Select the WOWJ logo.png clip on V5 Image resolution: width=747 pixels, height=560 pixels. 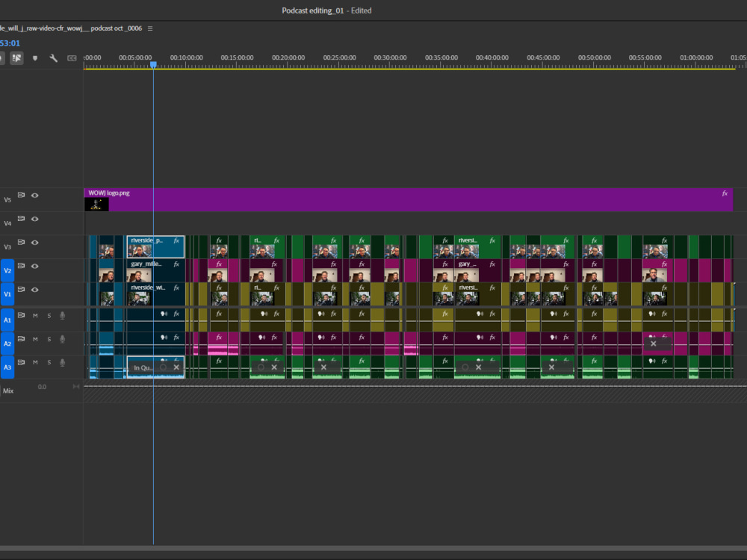(x=409, y=199)
